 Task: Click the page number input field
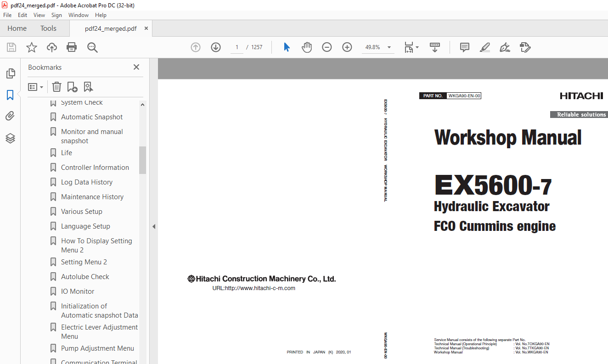point(237,47)
